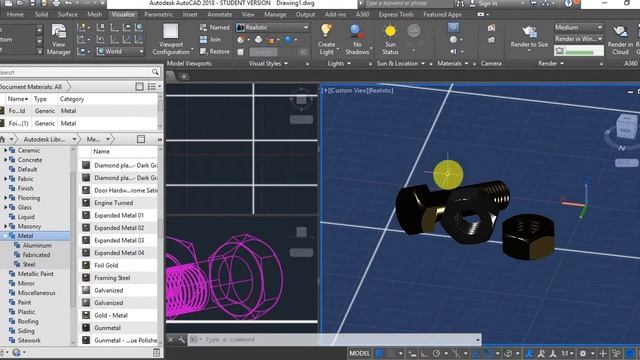Select the Metallic Paint category
Image resolution: width=640 pixels, height=360 pixels.
(36, 274)
